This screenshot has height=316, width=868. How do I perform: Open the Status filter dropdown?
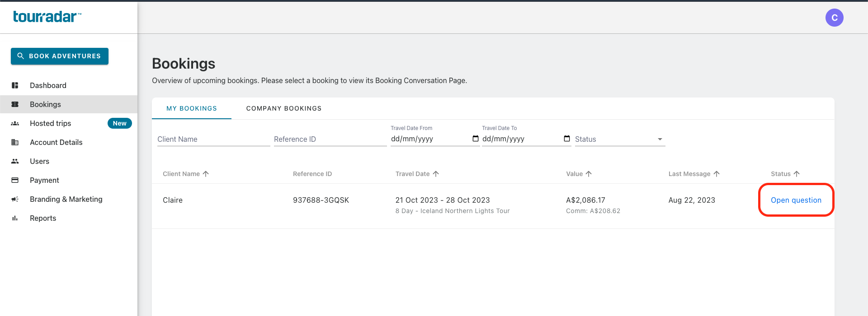point(619,139)
